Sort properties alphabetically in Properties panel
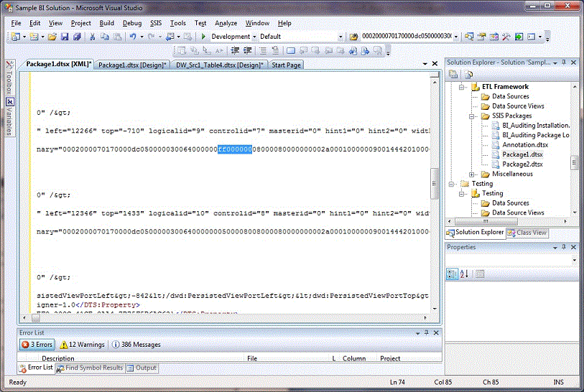Viewport: 584px width, 392px height. (464, 274)
